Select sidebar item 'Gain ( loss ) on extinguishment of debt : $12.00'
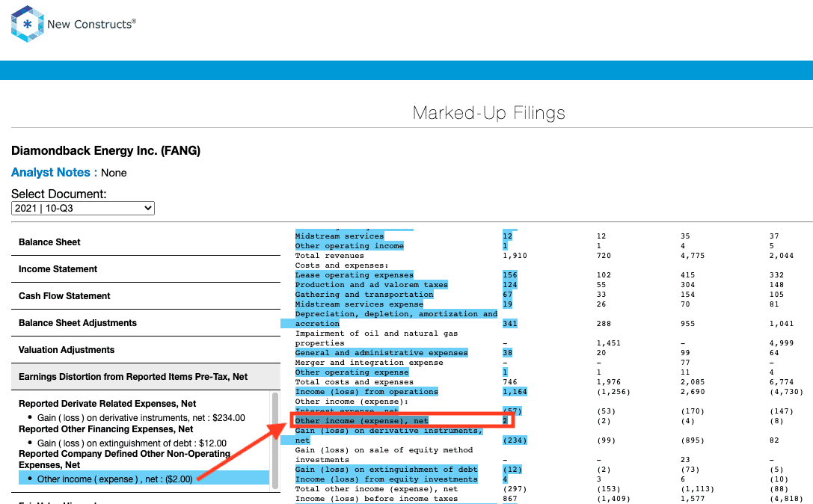This screenshot has height=504, width=813. (132, 443)
